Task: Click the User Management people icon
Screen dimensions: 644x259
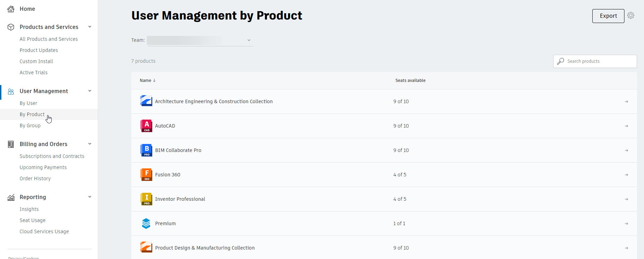Action: coord(11,91)
